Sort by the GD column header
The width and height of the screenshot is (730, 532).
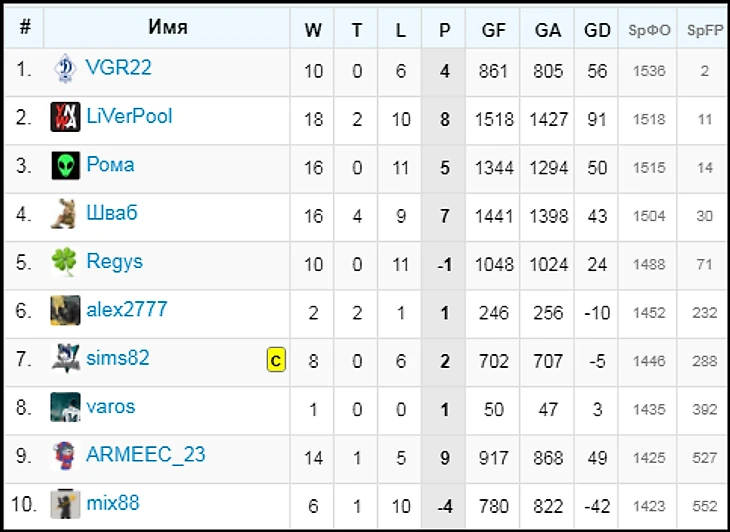(x=597, y=30)
